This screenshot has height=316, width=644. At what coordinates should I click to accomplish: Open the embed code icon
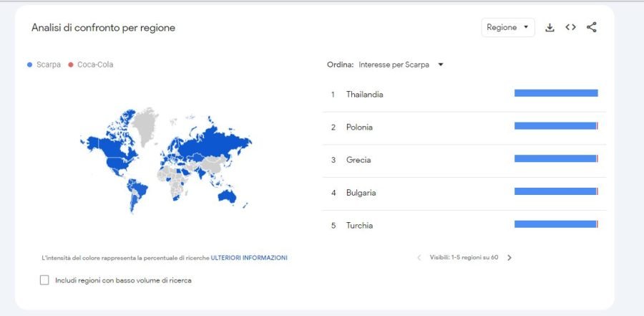click(x=570, y=27)
